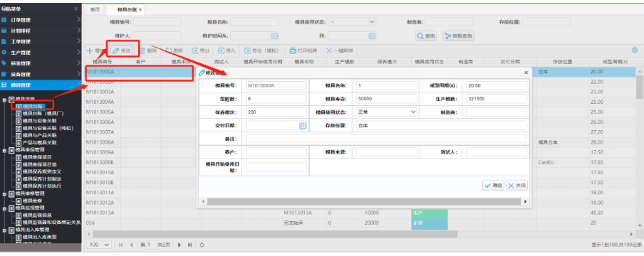Click the 导出（模板） toolbar button

(x=261, y=51)
